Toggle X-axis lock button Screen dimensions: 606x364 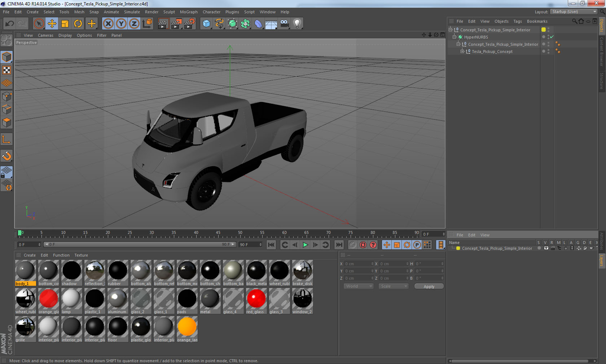108,24
